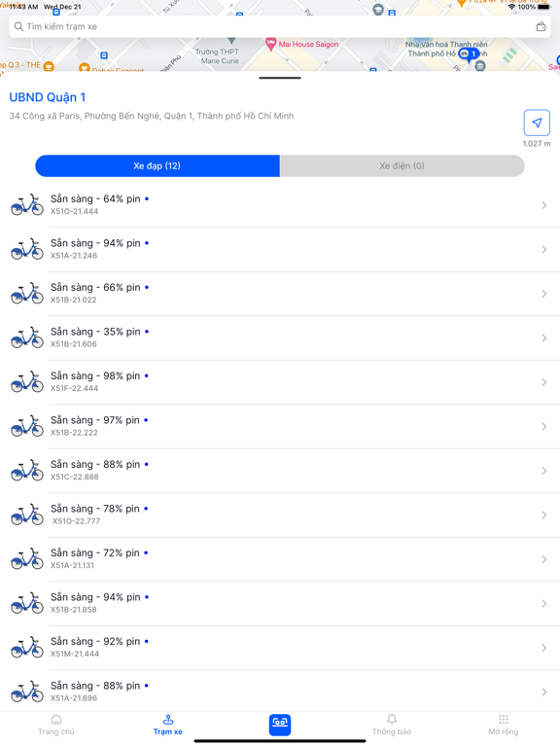
Task: Select 'Sẵn sàng - 98% pin' text
Action: pos(95,376)
